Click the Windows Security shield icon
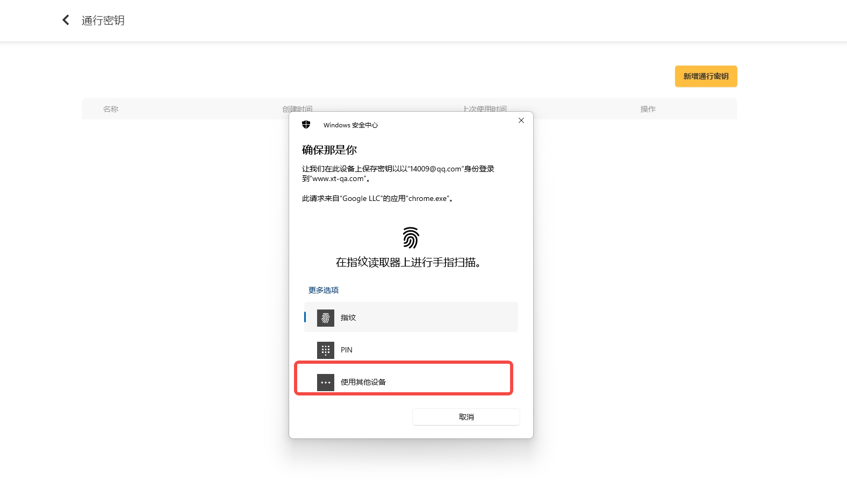 (306, 125)
